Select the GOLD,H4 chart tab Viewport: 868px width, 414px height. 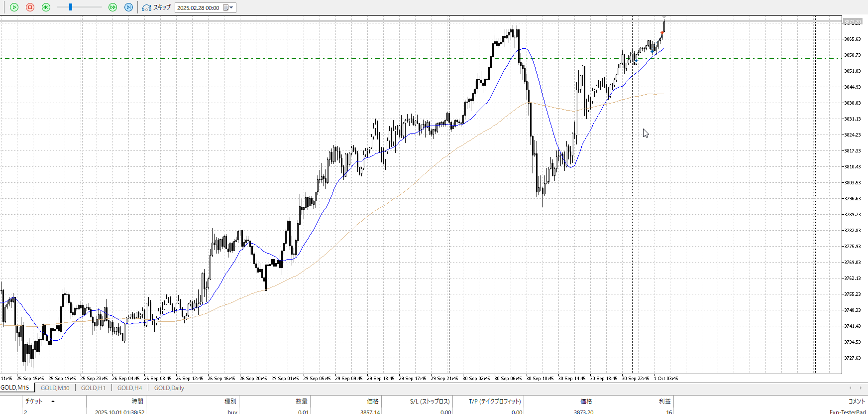(x=129, y=388)
